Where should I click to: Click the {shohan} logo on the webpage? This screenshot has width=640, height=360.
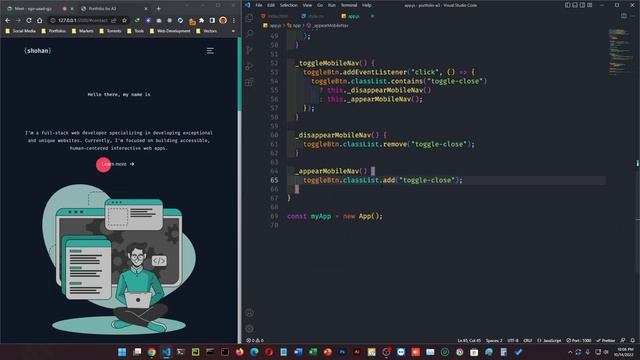[x=38, y=51]
